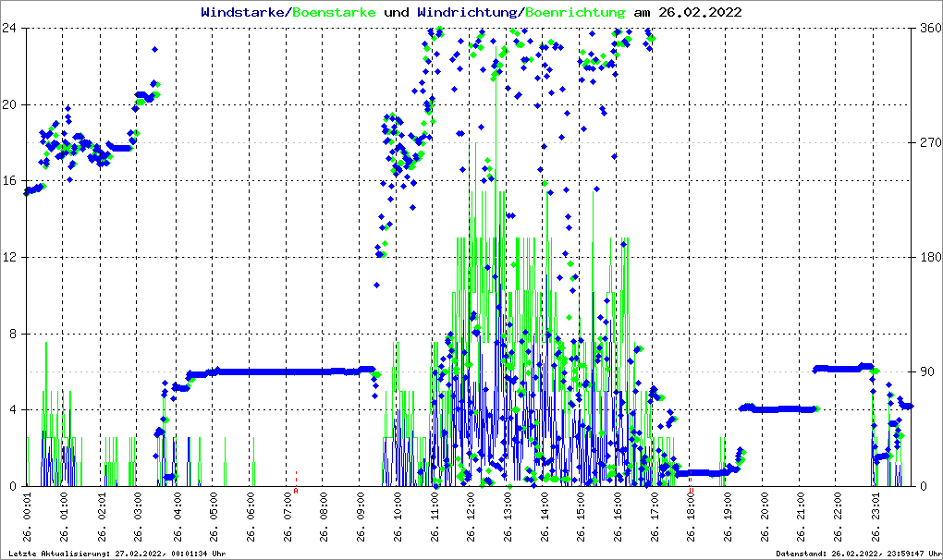Click the right axis direction value "180"
The width and height of the screenshot is (943, 560).
click(931, 257)
